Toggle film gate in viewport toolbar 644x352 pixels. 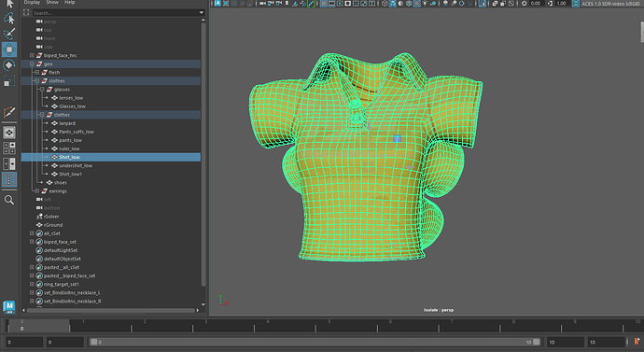click(332, 4)
